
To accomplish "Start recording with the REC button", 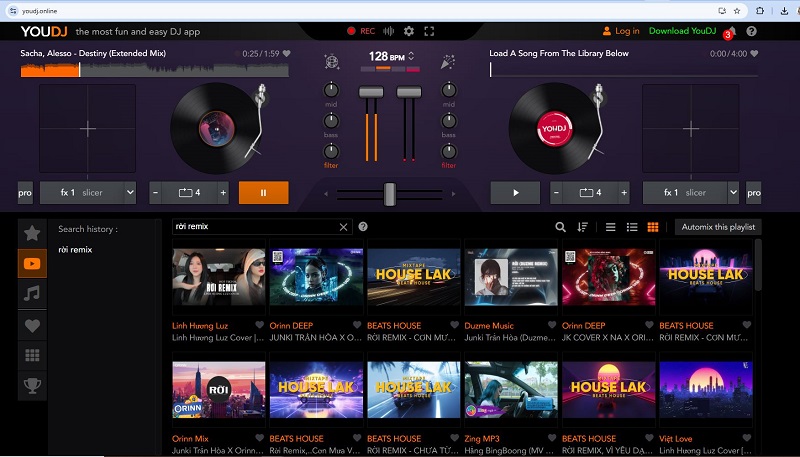I will point(361,31).
